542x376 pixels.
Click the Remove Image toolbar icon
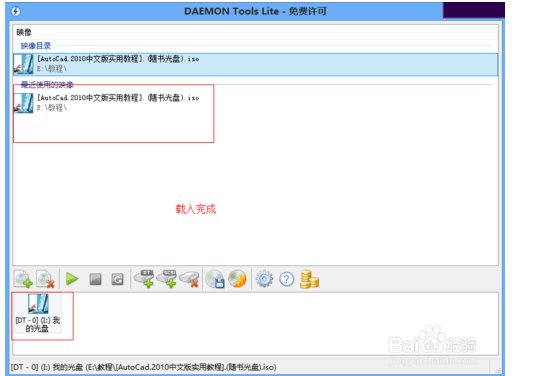(x=46, y=279)
